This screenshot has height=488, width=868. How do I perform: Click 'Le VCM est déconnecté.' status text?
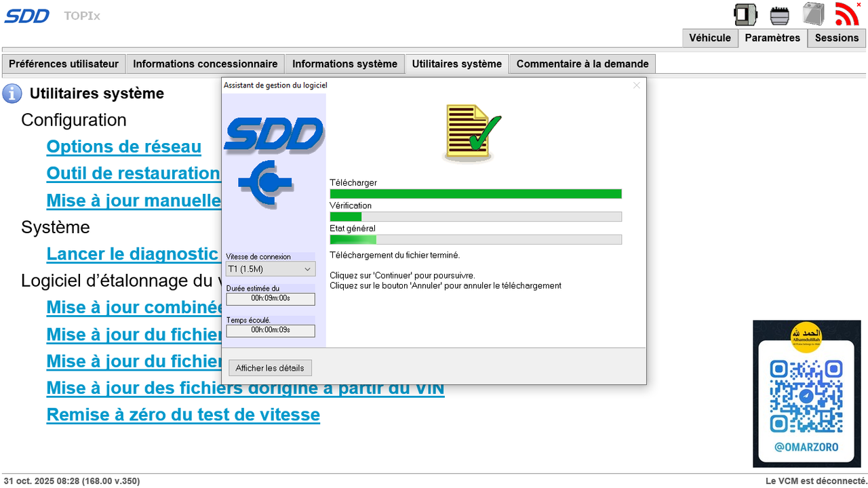pyautogui.click(x=816, y=481)
